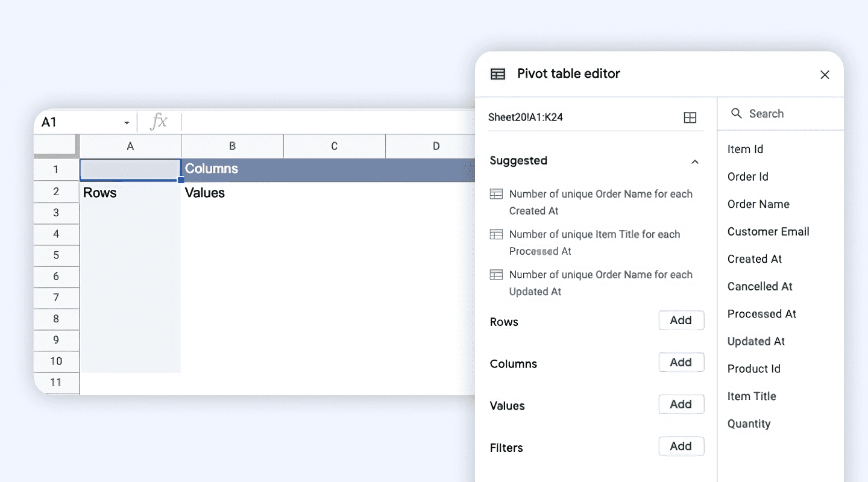The image size is (868, 482).
Task: Choose the Quantity field from list
Action: pyautogui.click(x=749, y=424)
